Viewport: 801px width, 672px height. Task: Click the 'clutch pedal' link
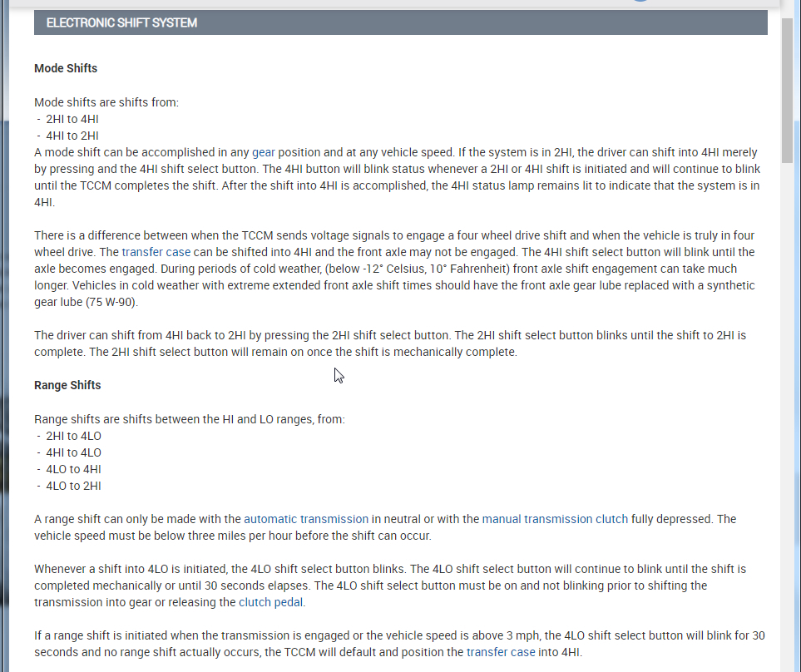click(271, 602)
